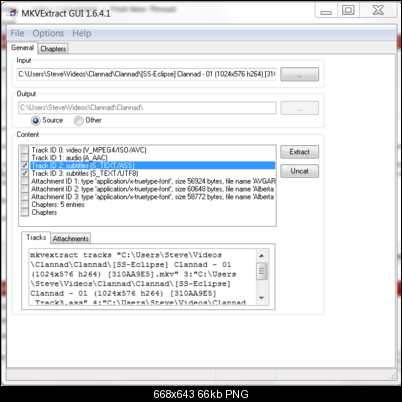The width and height of the screenshot is (402, 402).
Task: Select 'Chapters: 5 entries' row text
Action: point(58,205)
